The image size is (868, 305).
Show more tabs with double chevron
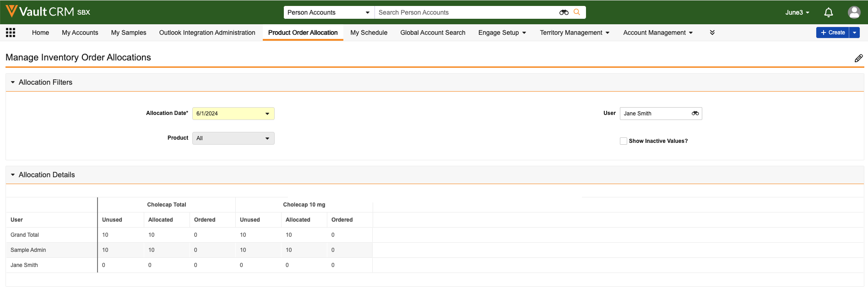pyautogui.click(x=712, y=33)
